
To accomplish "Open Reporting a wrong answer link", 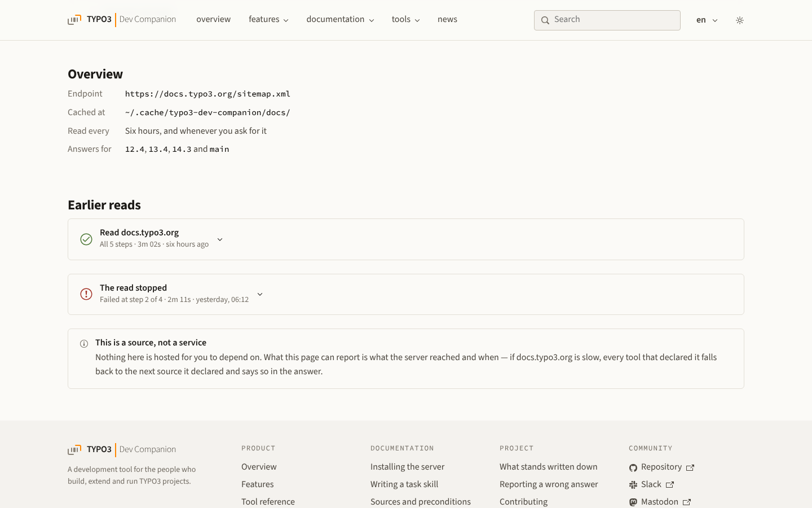I will (x=549, y=484).
